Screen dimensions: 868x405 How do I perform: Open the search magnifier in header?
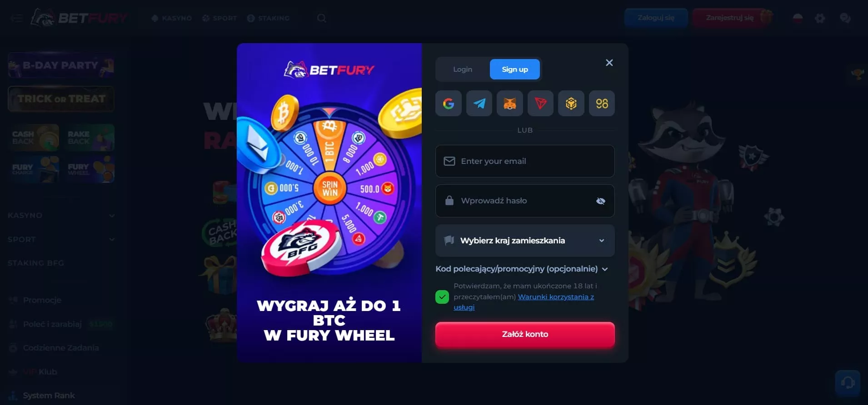(322, 18)
